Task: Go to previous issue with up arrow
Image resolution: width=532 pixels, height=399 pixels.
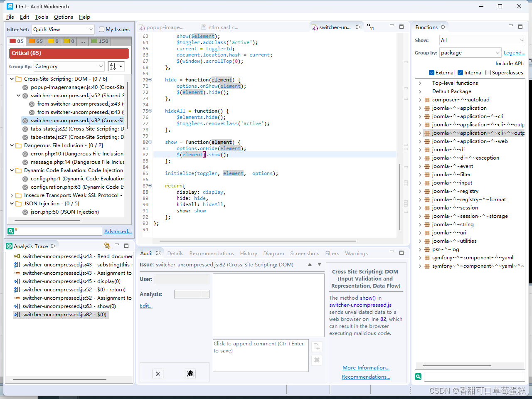Action: pyautogui.click(x=310, y=264)
